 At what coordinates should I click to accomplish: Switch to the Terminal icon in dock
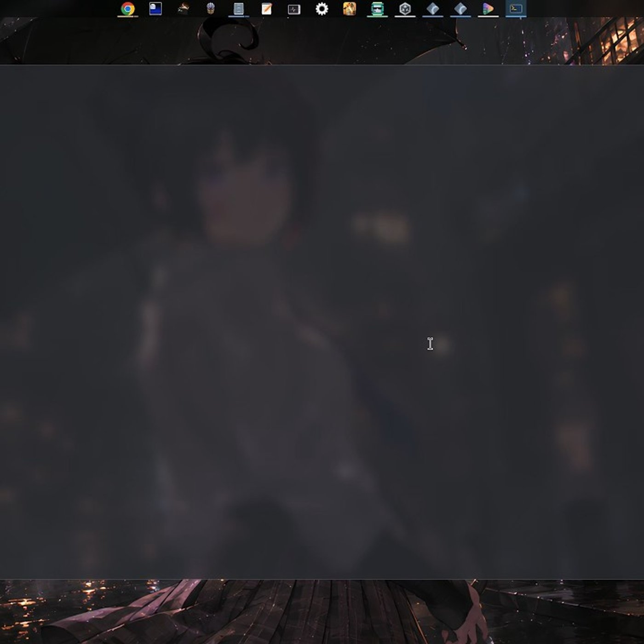pyautogui.click(x=516, y=9)
